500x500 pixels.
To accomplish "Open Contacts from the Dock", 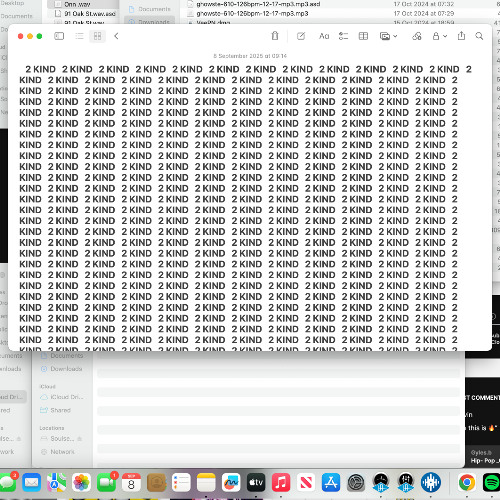I will 156,482.
